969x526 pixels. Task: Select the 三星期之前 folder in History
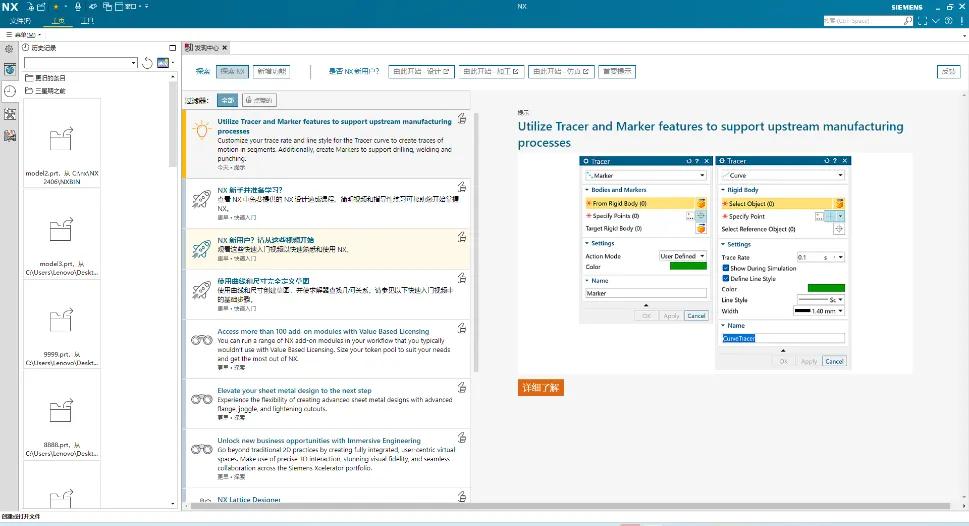pyautogui.click(x=45, y=91)
